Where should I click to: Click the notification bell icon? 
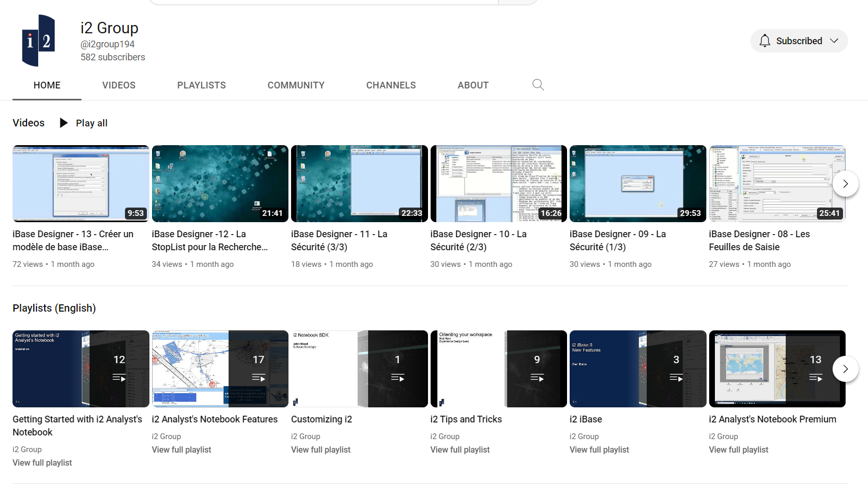[x=764, y=41]
